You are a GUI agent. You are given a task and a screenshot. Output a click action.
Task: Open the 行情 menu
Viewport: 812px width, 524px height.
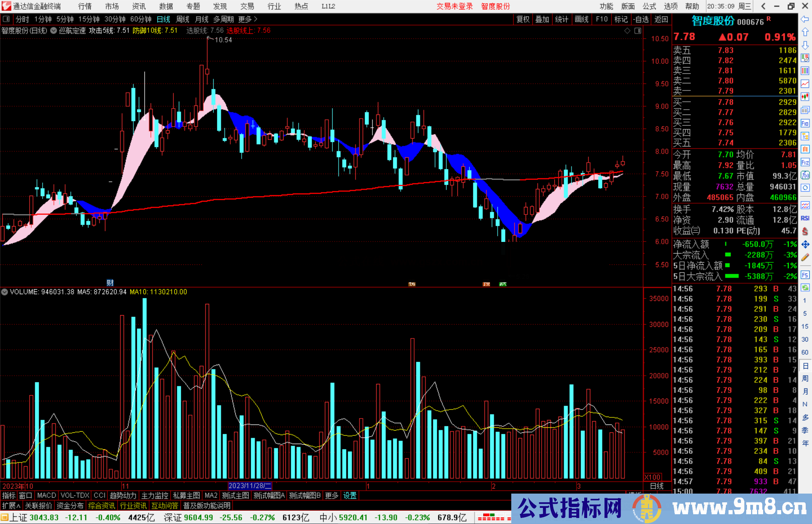tap(85, 6)
